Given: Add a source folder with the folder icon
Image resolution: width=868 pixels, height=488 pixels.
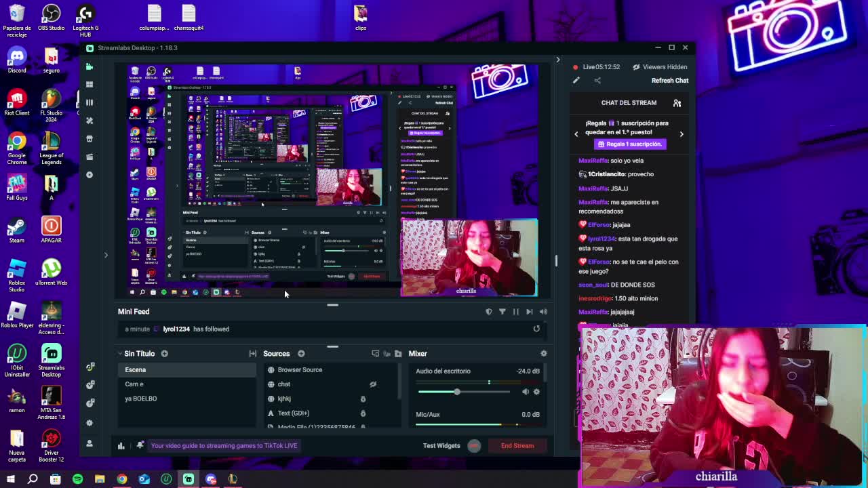Looking at the screenshot, I should coord(398,353).
